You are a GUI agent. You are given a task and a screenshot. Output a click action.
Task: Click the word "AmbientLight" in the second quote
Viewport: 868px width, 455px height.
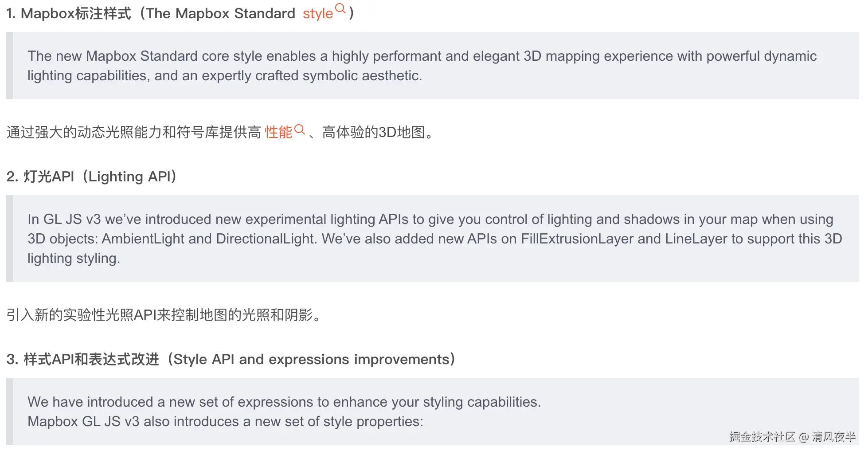point(143,239)
